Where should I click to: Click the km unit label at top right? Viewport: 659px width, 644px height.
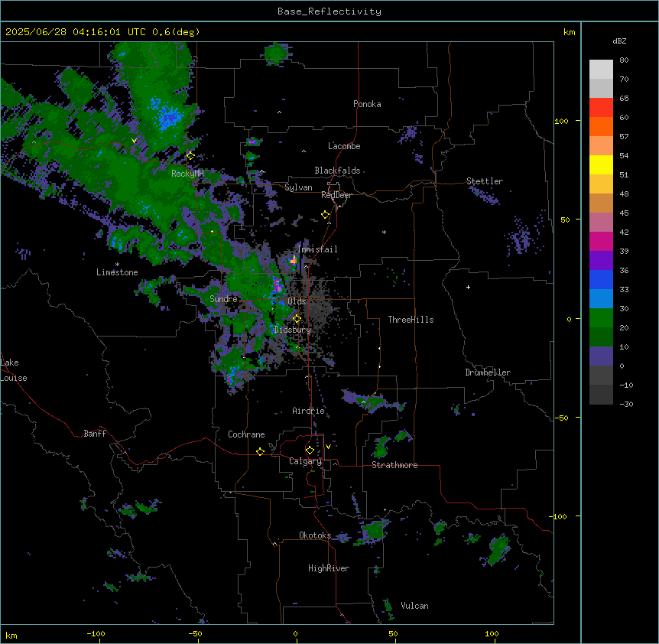click(570, 32)
